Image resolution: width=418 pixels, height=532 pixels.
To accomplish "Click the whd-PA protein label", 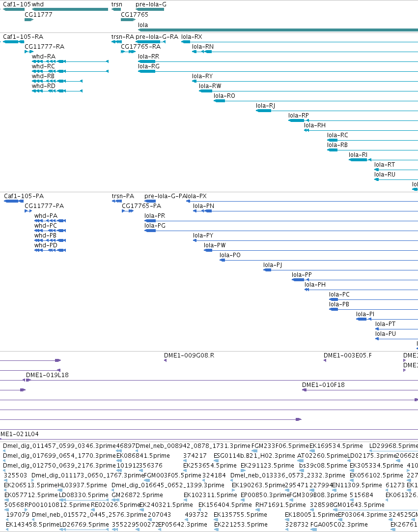I will [46, 216].
